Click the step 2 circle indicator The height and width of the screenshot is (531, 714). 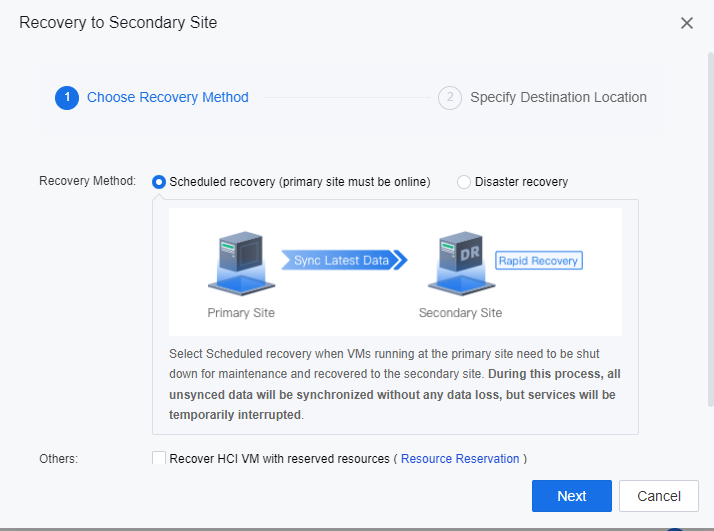450,98
